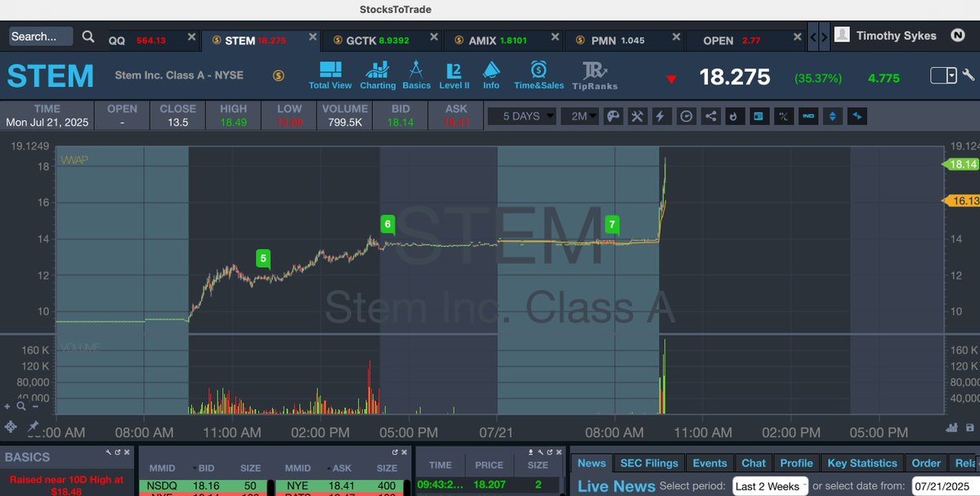Click the pin icon on chart
The height and width of the screenshot is (496, 980).
(34, 427)
